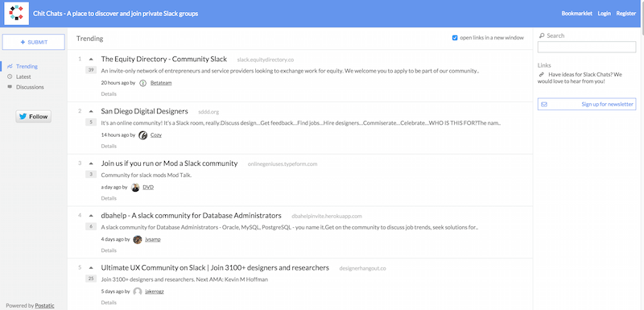Open the Latest section in sidebar

click(23, 76)
